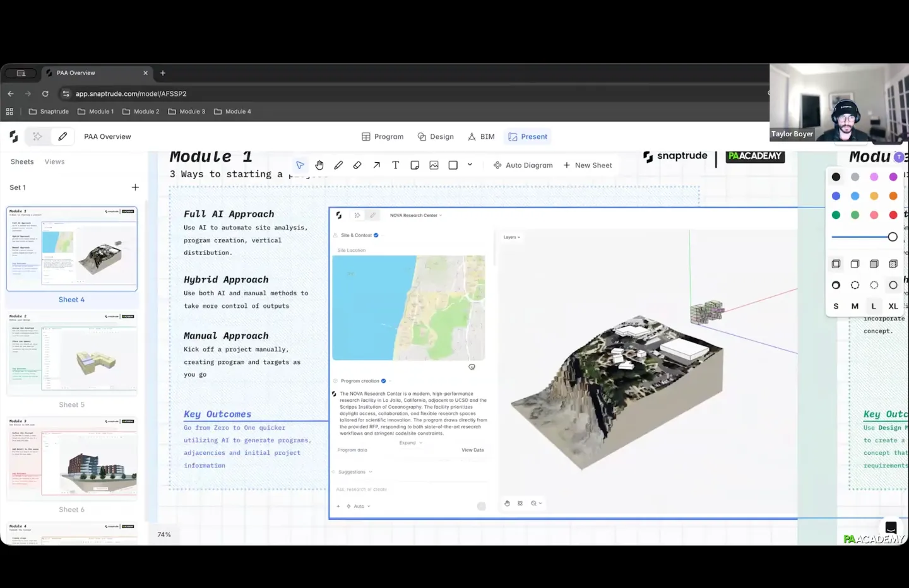
Task: Activate the Text tool
Action: [395, 165]
